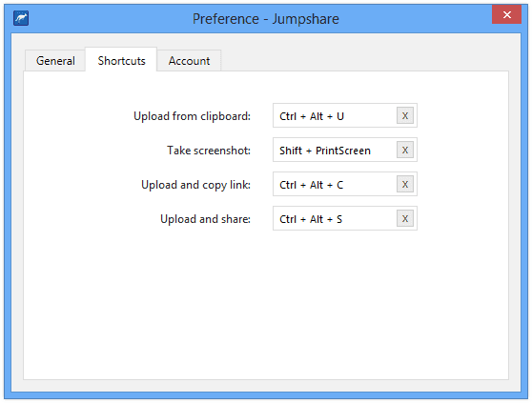This screenshot has height=403, width=532.
Task: Close the Preference - Jumpshare window
Action: (506, 14)
